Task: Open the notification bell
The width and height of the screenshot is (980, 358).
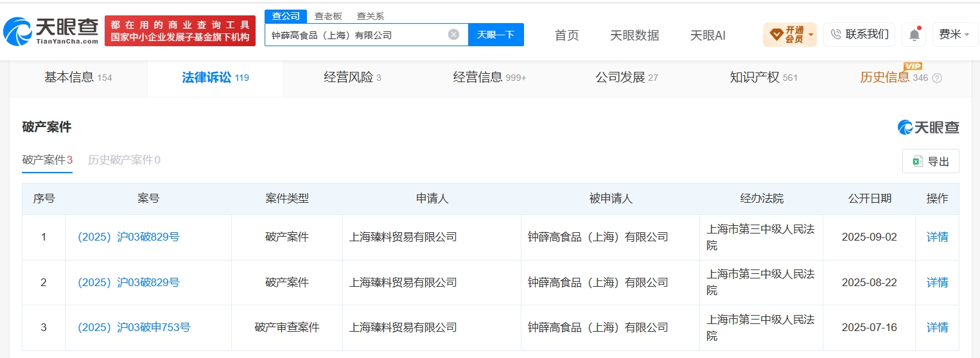Action: click(914, 35)
